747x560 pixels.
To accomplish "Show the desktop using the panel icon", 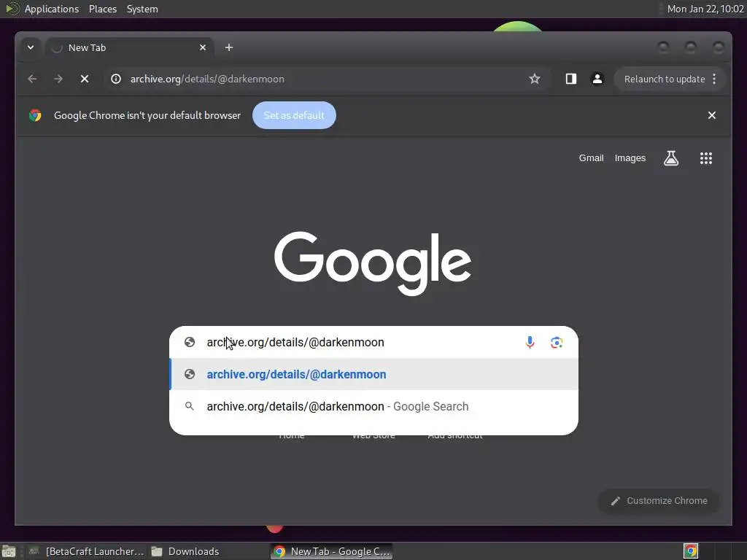I will (9, 551).
